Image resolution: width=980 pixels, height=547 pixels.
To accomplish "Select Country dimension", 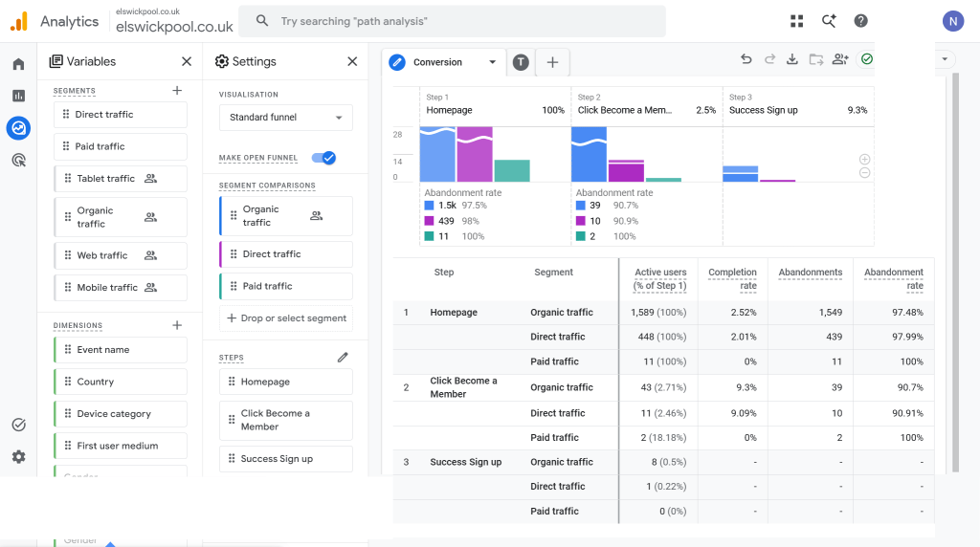I will 121,382.
